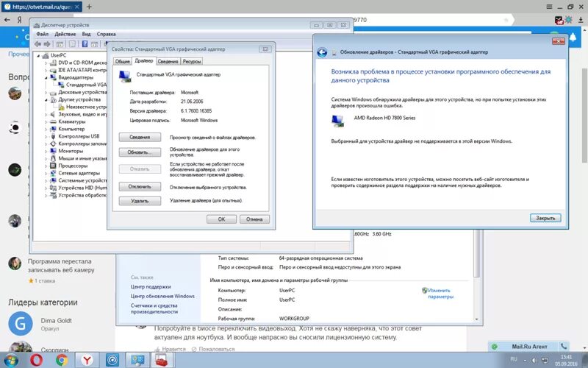Open Счетчики и средства производительности link
588x368 pixels.
154,308
